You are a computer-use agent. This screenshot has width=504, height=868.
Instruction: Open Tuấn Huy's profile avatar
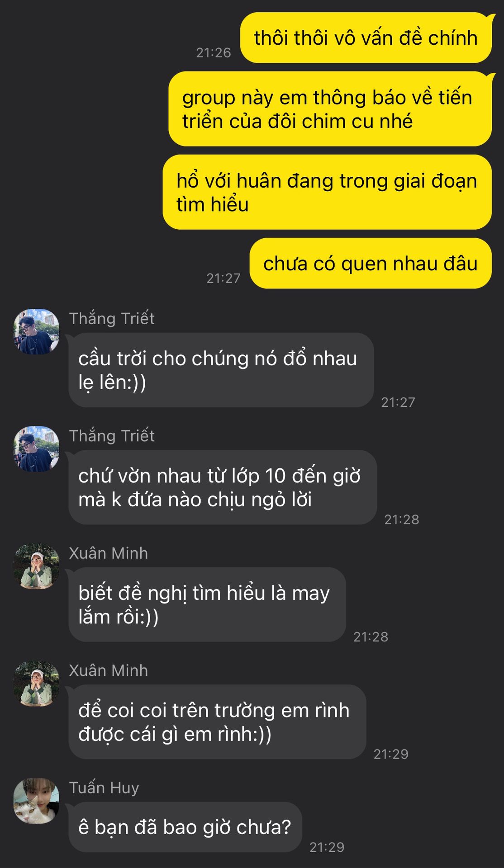[36, 801]
